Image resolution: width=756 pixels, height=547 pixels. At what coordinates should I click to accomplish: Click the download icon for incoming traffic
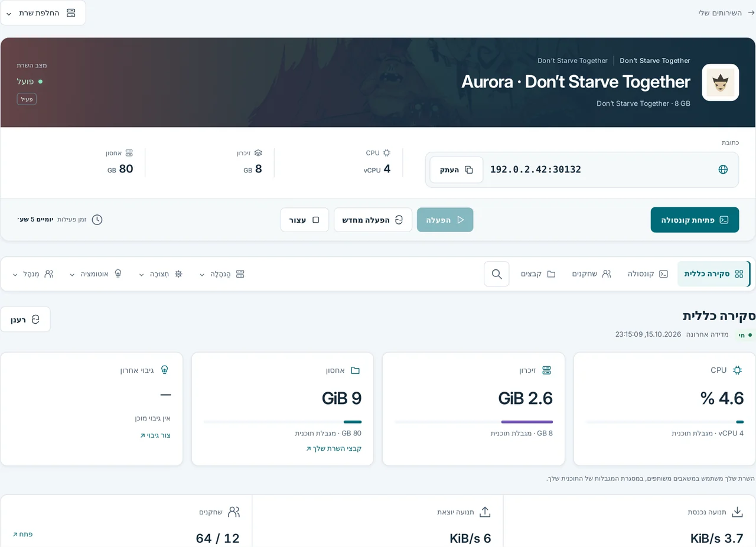(737, 512)
